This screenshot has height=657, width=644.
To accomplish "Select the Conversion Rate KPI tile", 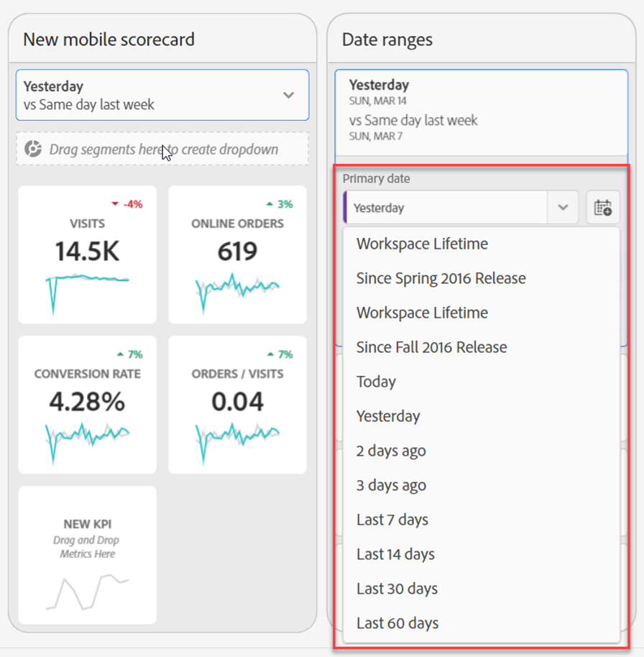I will [x=87, y=405].
